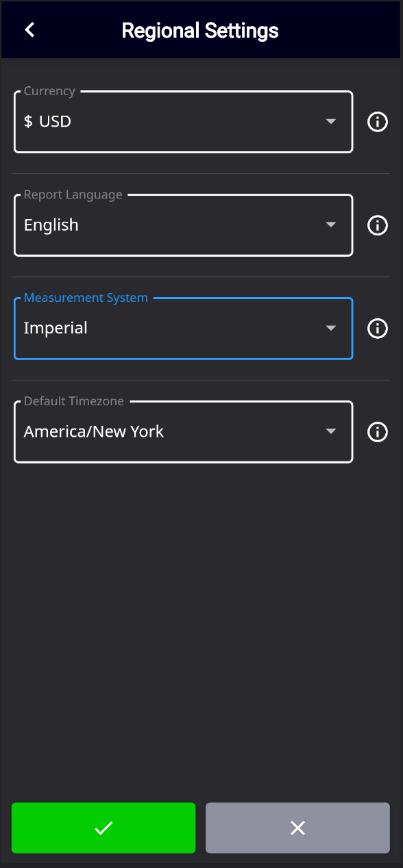Expand the Measurement System dropdown arrow

tap(331, 328)
